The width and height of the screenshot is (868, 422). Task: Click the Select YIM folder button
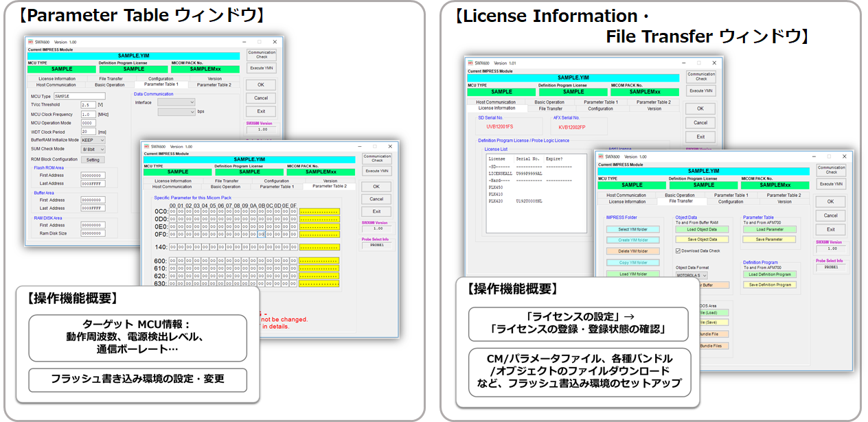632,229
